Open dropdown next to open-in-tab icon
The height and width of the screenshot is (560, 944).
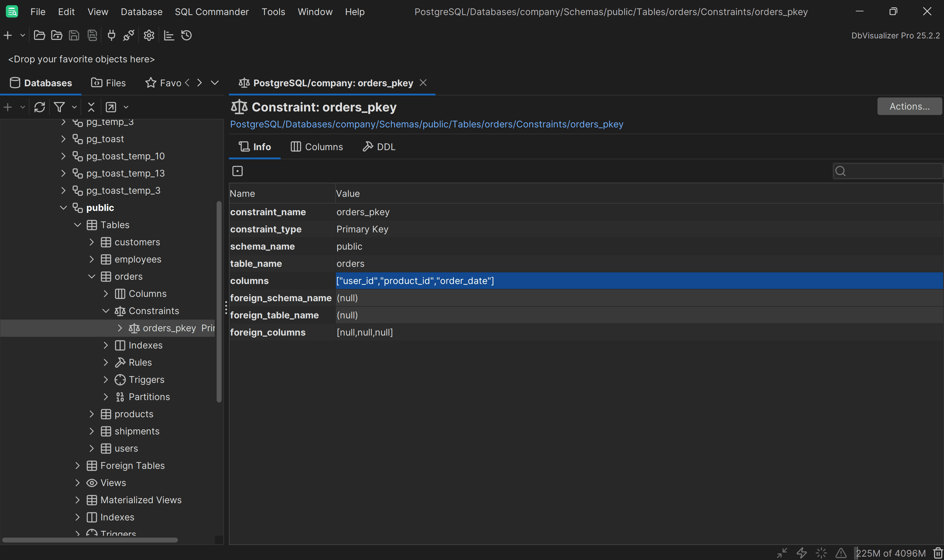(x=126, y=107)
